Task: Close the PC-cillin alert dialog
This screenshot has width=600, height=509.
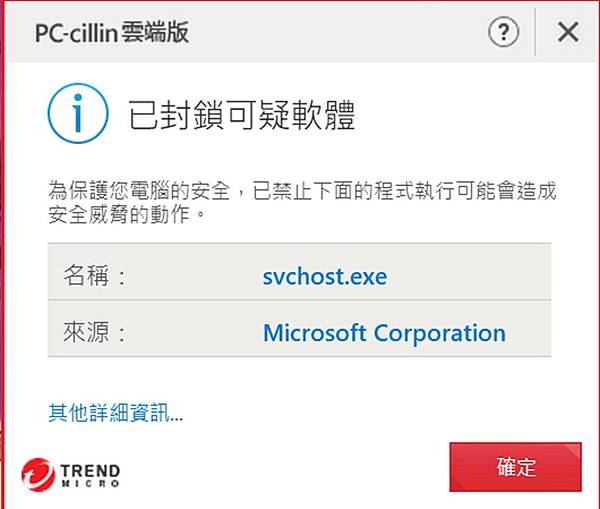Action: pos(568,32)
